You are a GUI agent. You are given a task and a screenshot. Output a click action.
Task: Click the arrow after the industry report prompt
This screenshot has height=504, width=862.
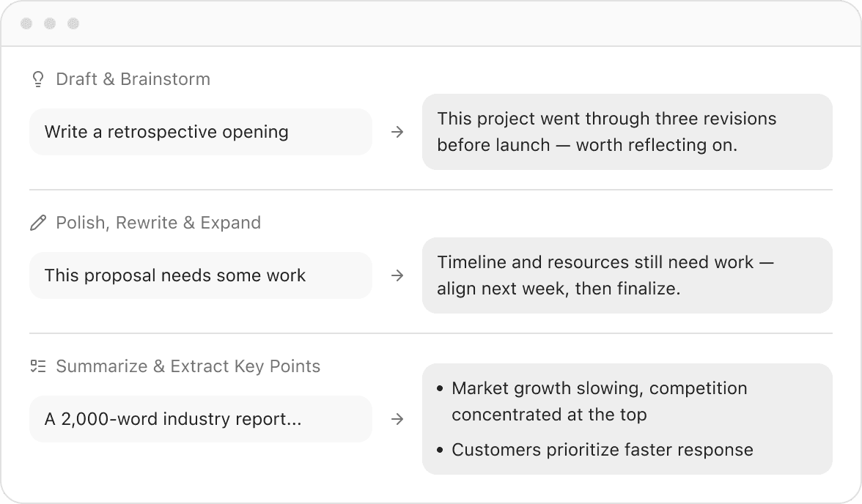(397, 419)
